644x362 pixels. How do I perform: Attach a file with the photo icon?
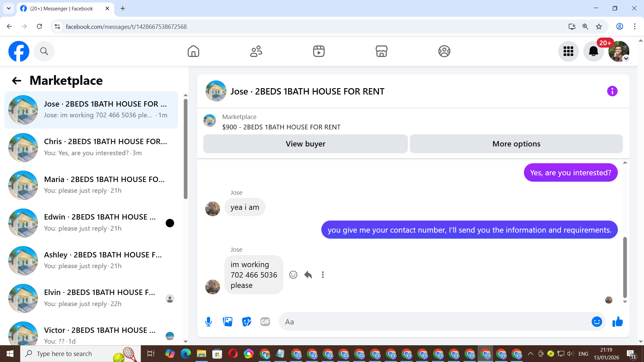(x=227, y=322)
